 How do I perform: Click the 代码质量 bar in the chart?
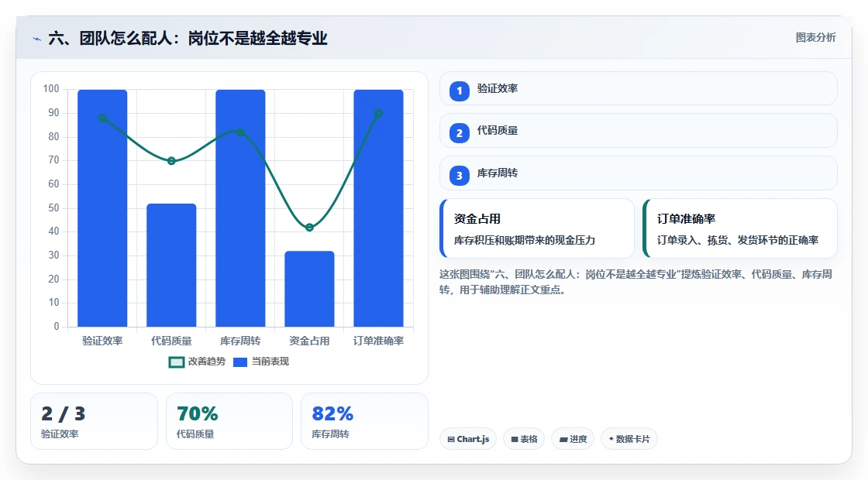171,265
